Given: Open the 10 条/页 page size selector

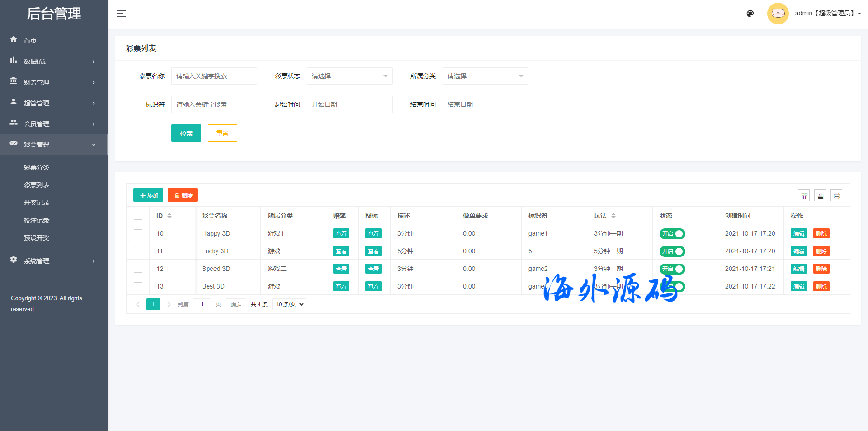Looking at the screenshot, I should pyautogui.click(x=289, y=304).
